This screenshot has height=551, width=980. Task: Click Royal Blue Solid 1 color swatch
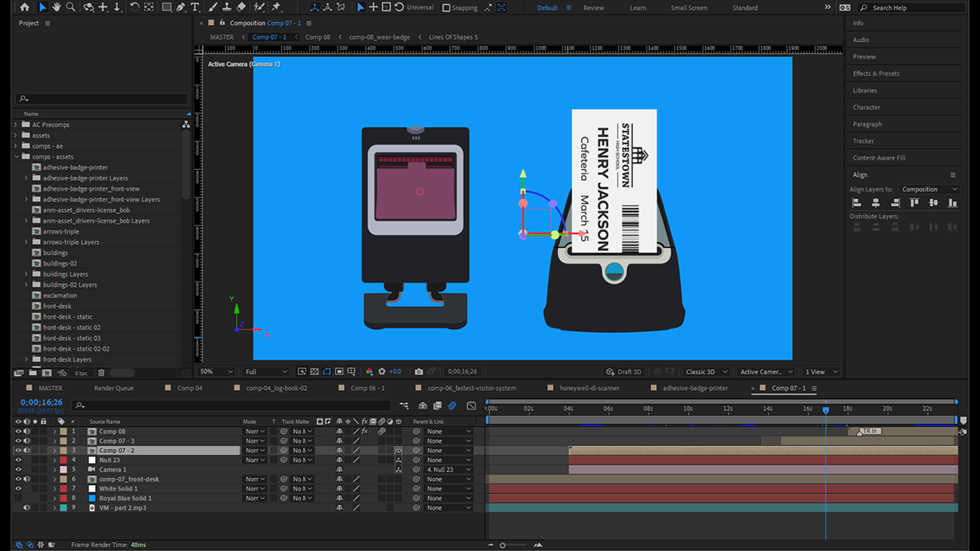coord(92,498)
